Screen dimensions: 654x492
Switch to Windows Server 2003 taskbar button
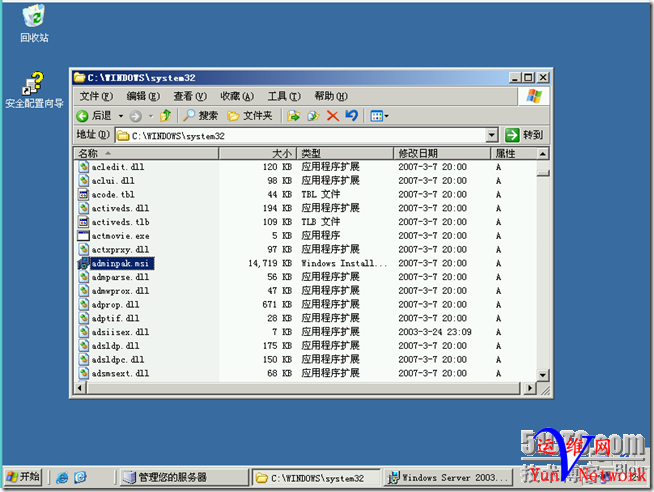pos(448,477)
